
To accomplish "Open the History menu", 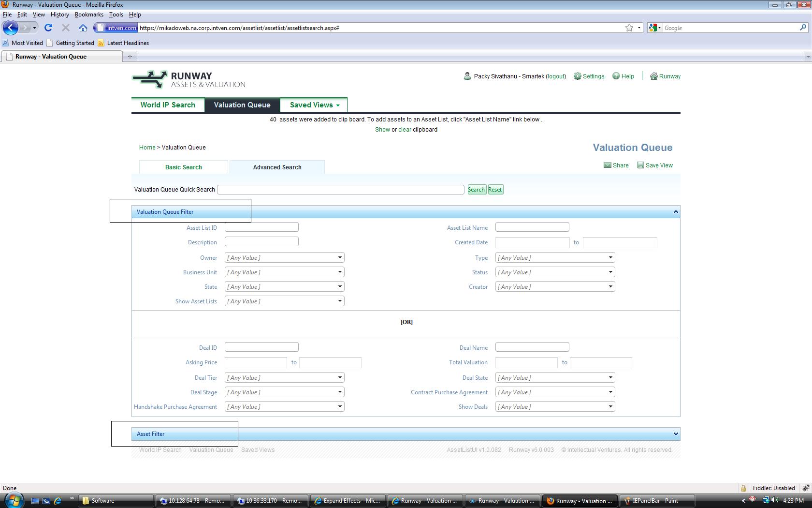I will (x=60, y=15).
